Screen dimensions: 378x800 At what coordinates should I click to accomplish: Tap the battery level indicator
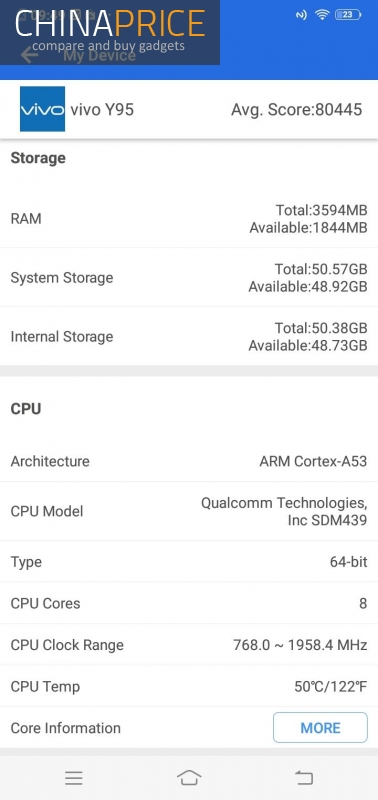347,15
